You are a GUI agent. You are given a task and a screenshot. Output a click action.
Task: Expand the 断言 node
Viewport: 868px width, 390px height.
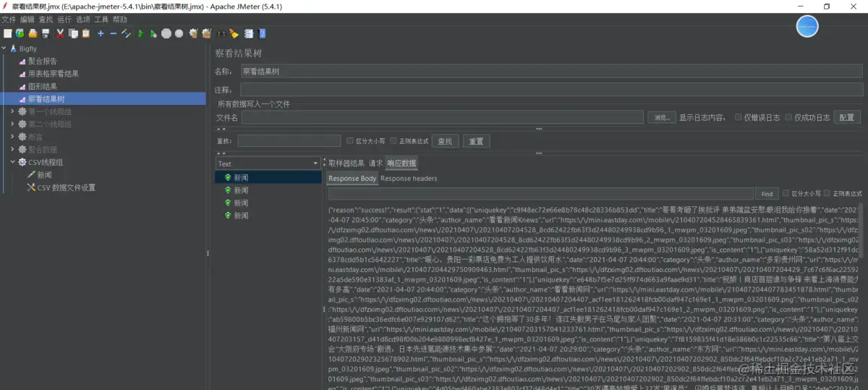[x=12, y=137]
